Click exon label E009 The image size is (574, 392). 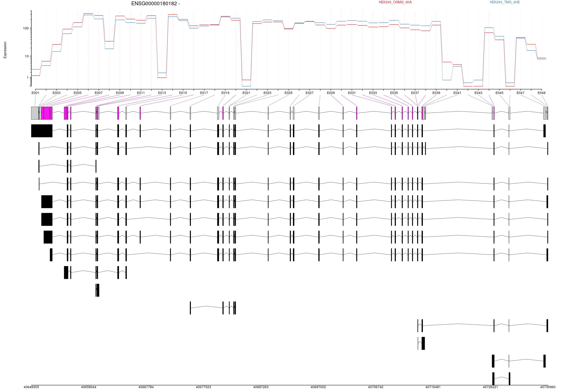[120, 93]
